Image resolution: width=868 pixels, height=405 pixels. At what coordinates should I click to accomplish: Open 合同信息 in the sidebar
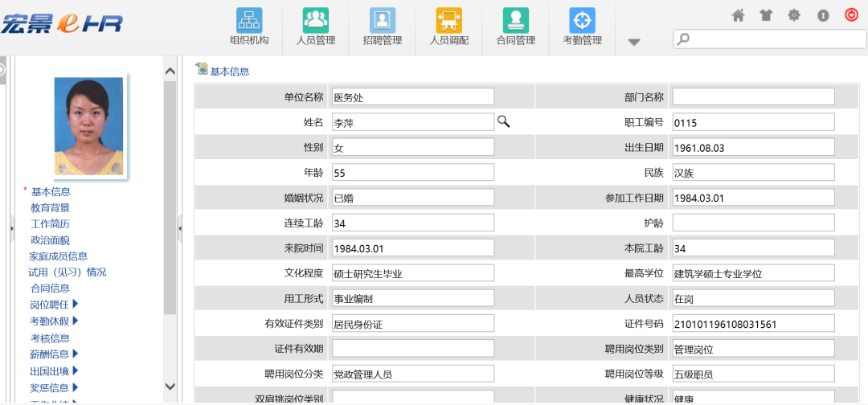50,288
